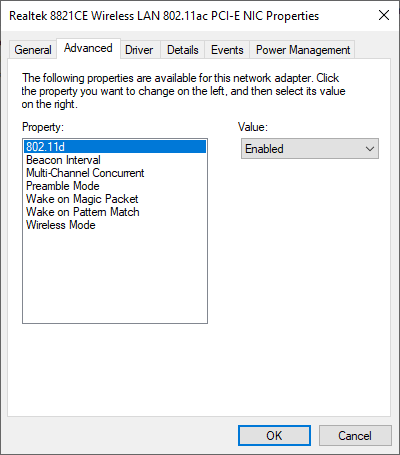
Task: Confirm changes with the OK button
Action: (274, 435)
